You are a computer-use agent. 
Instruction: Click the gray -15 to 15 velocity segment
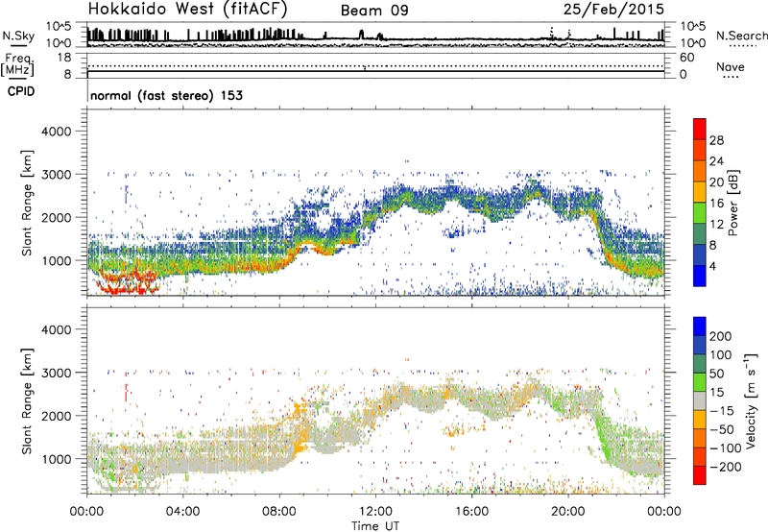pyautogui.click(x=700, y=400)
